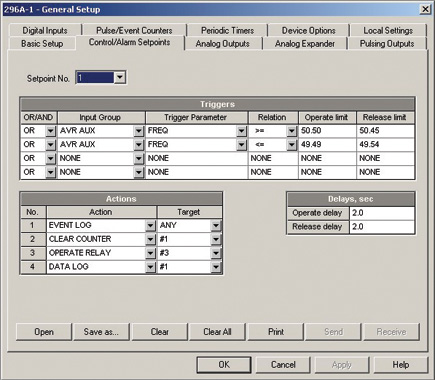Expand Trigger Parameter dropdown in second FREQ row

point(241,145)
